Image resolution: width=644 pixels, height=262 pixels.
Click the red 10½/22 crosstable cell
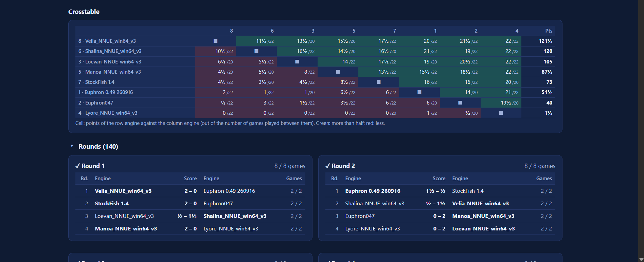click(216, 51)
